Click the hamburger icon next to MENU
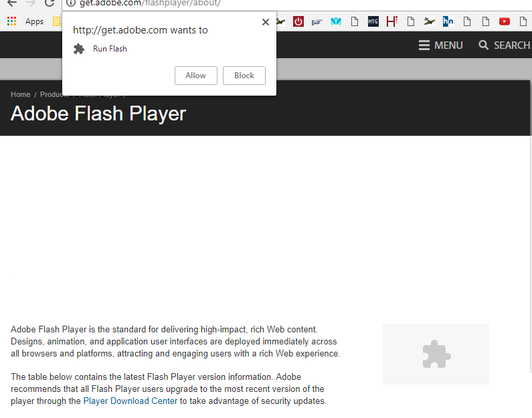Viewport: 532px width, 418px height. (424, 45)
